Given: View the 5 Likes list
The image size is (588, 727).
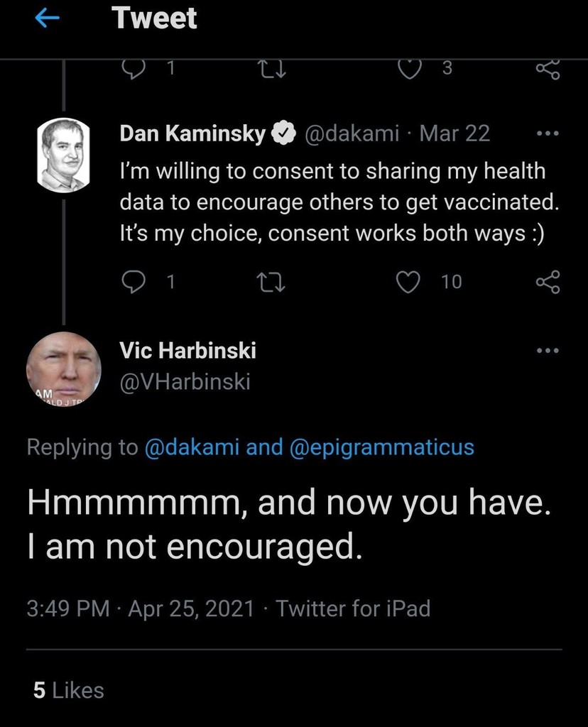Looking at the screenshot, I should pos(69,690).
